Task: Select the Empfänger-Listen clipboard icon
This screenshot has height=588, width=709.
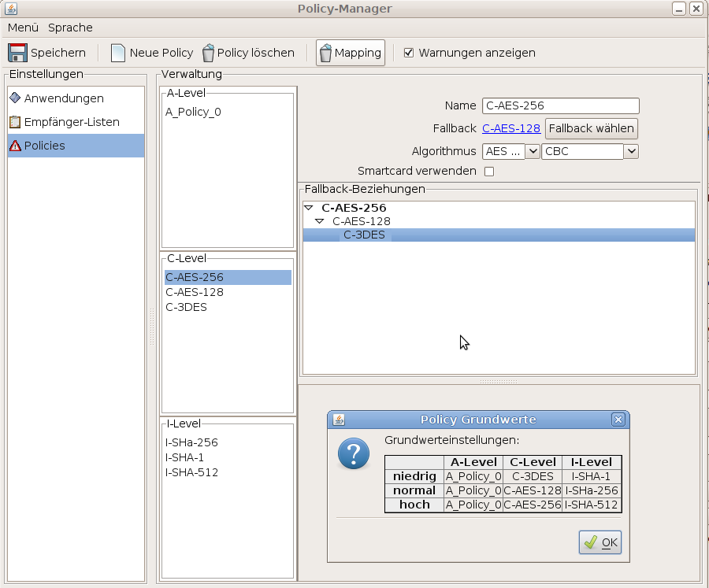Action: (x=15, y=122)
